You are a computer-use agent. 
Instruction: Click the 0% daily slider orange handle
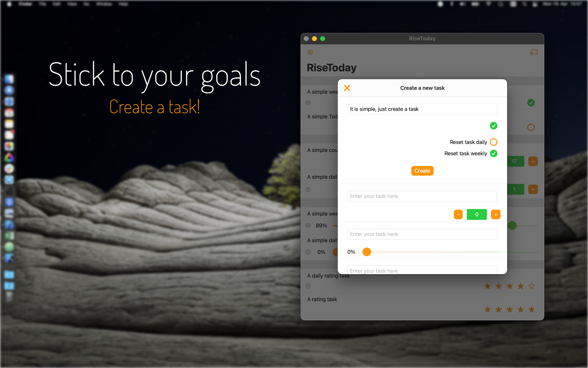click(x=335, y=252)
